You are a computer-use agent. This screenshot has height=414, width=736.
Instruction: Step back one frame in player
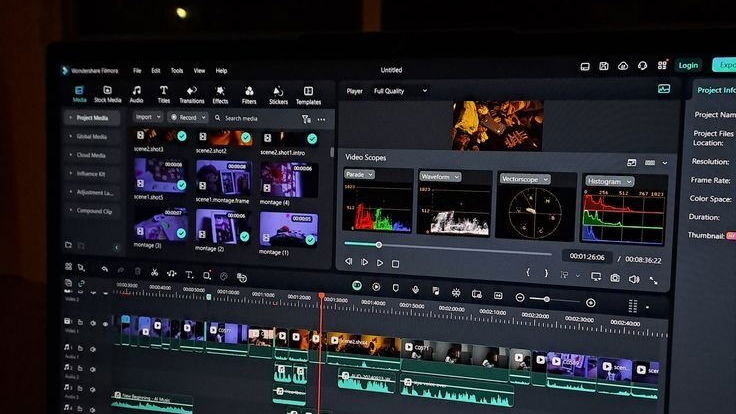coord(348,261)
